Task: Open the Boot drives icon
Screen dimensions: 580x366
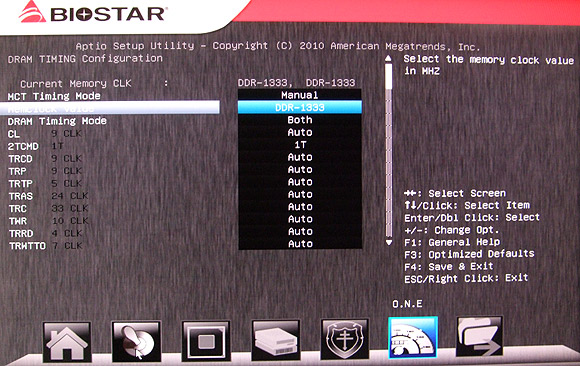Action: [276, 340]
